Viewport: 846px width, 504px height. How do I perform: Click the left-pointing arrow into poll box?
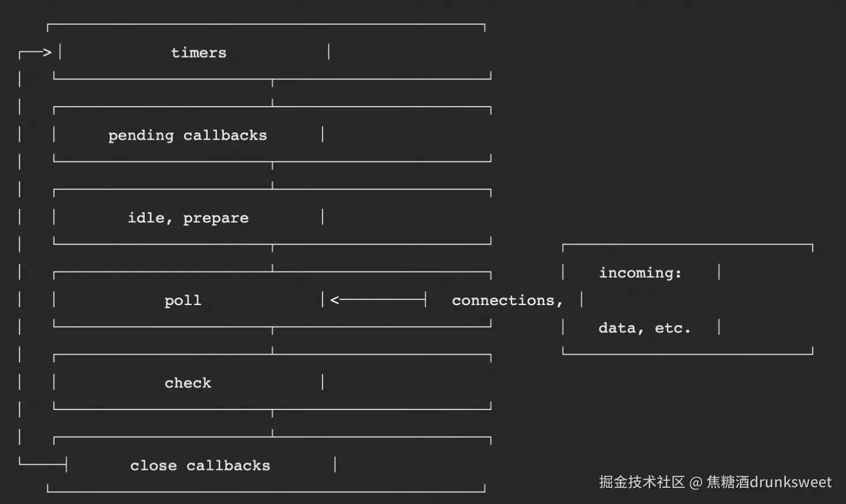point(378,299)
